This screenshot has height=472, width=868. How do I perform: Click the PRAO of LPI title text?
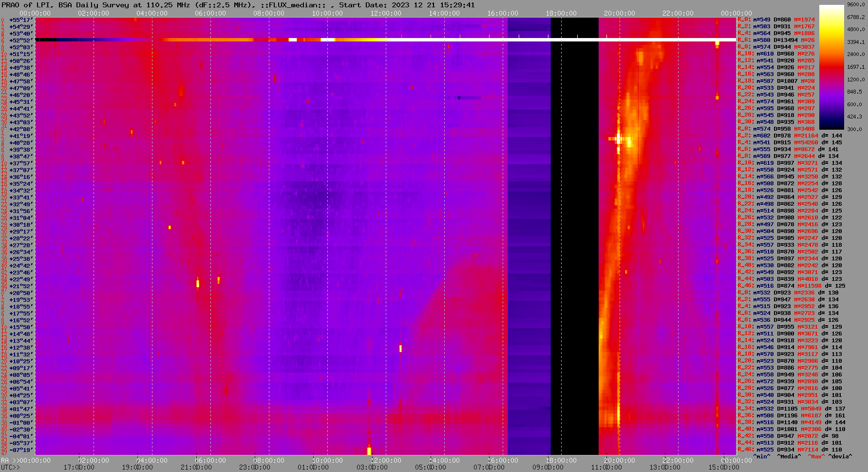click(x=27, y=5)
